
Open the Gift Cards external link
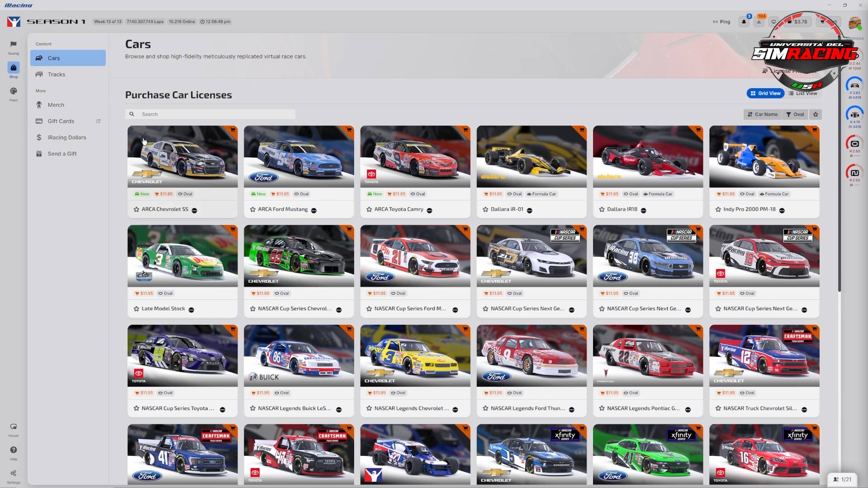(98, 121)
